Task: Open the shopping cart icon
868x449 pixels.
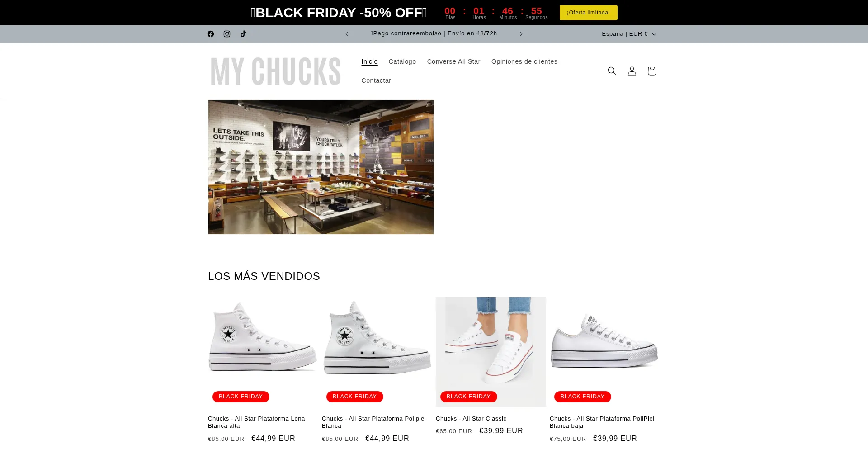Action: (652, 71)
